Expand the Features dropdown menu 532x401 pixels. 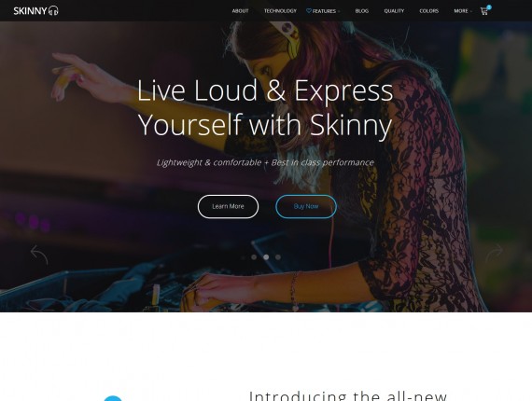coord(323,11)
